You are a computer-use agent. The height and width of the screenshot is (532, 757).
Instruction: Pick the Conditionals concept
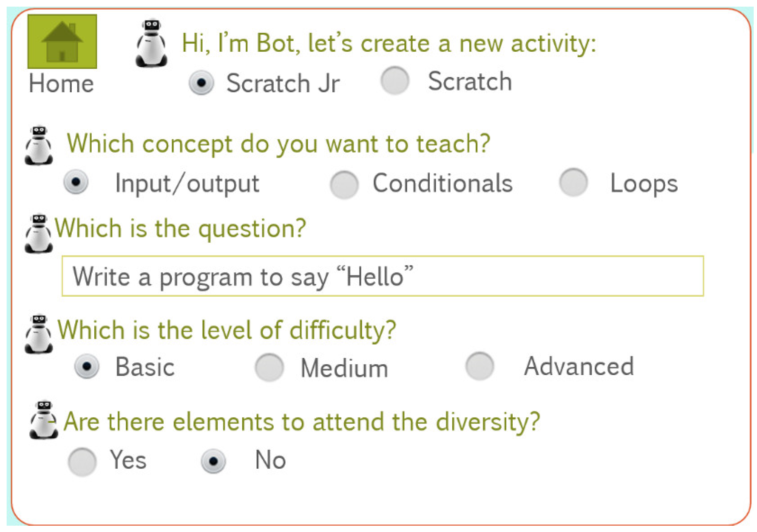[344, 185]
